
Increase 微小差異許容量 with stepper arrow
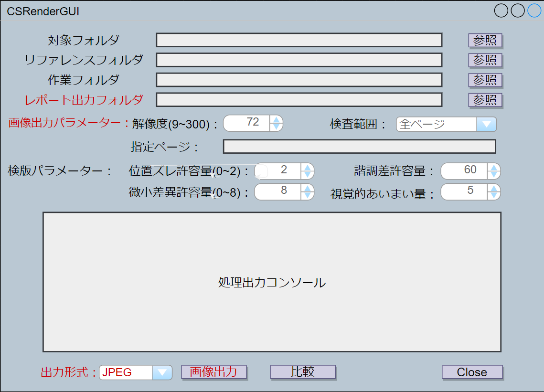click(x=308, y=189)
